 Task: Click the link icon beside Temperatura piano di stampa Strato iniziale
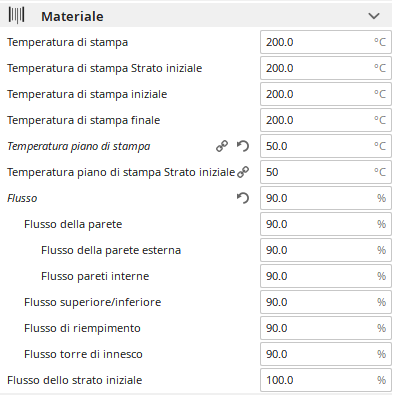(x=243, y=172)
